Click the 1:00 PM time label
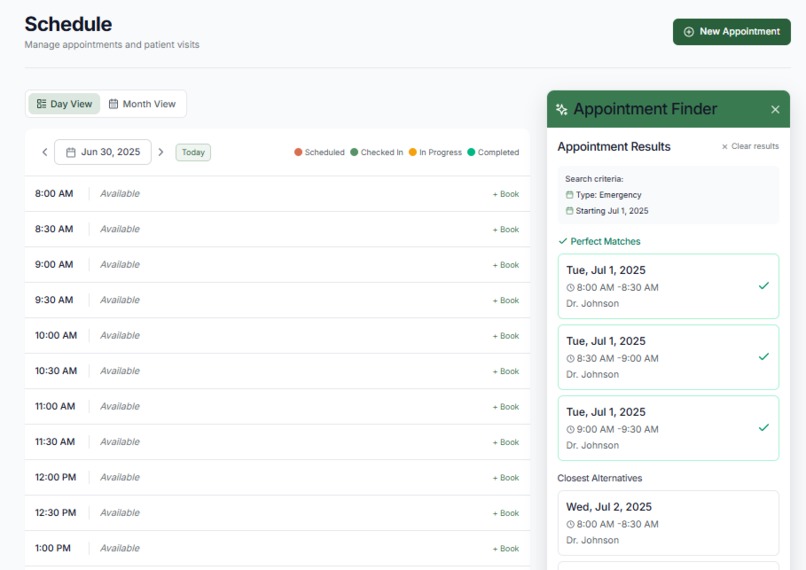 click(53, 548)
